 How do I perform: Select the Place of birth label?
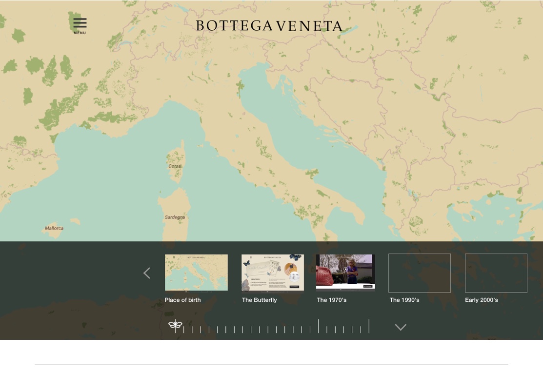point(182,300)
